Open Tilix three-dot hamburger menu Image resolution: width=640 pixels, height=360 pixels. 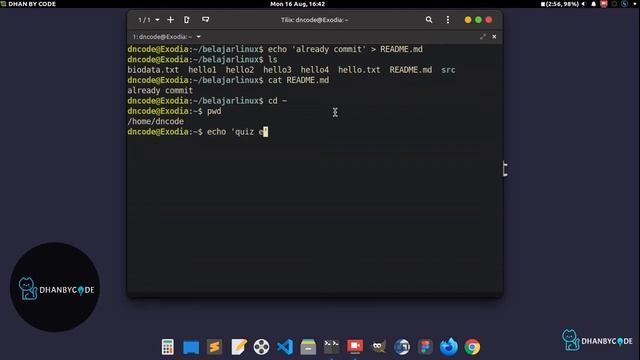click(x=448, y=20)
